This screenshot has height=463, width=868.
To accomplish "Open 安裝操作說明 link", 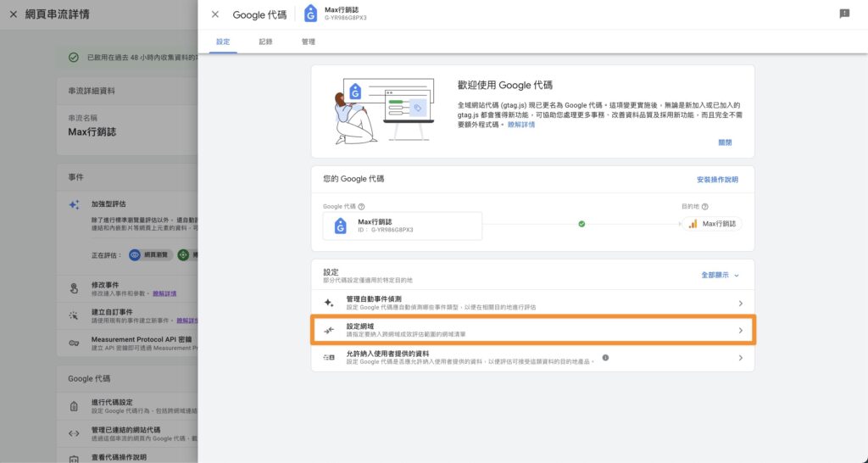I will [x=717, y=180].
